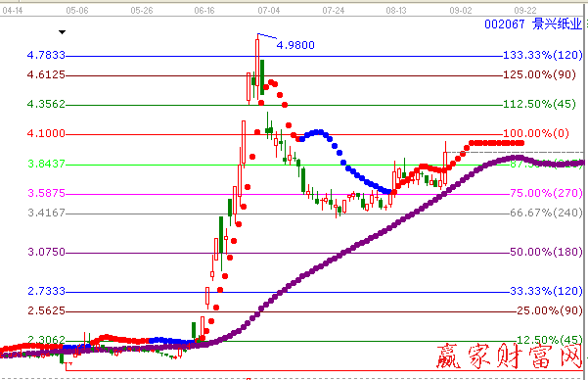Click the 75.00%(270) level label
This screenshot has height=380, width=588.
[546, 193]
